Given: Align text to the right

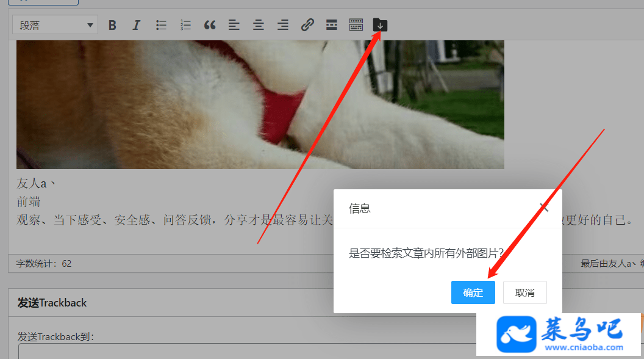Looking at the screenshot, I should tap(282, 25).
